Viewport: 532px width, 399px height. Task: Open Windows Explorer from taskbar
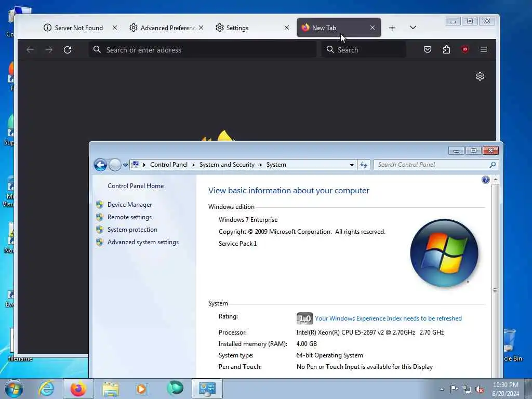coord(111,389)
